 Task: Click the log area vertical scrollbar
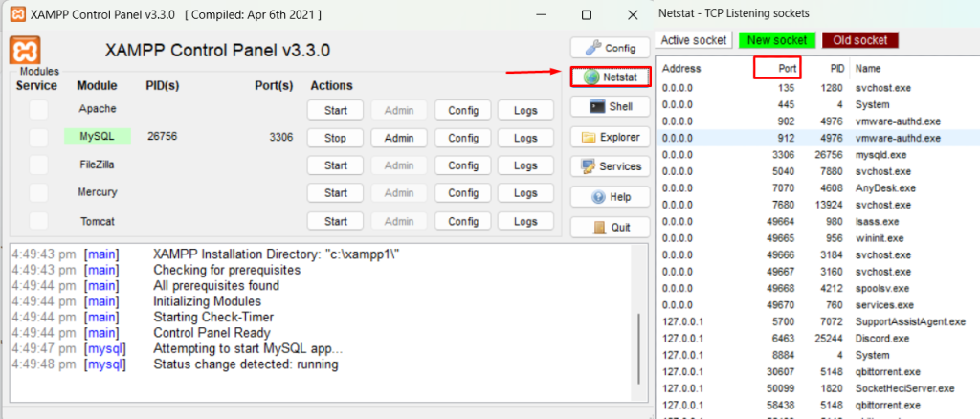click(638, 349)
